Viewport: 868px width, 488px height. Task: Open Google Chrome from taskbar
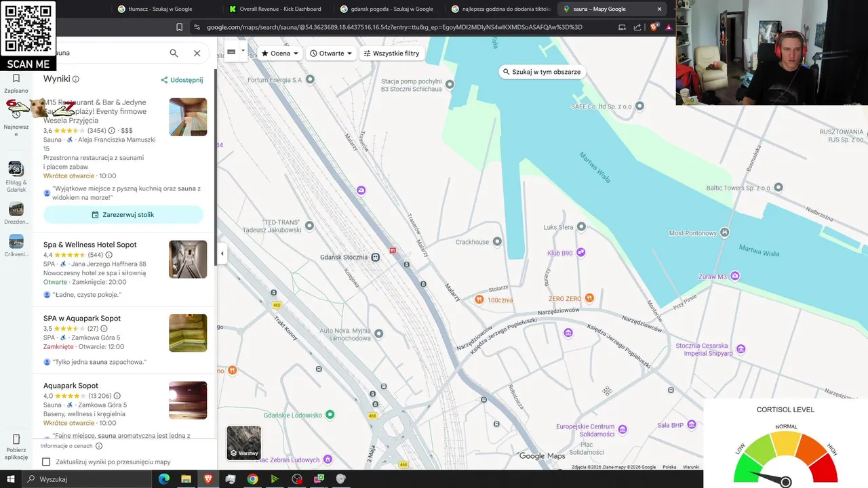252,479
